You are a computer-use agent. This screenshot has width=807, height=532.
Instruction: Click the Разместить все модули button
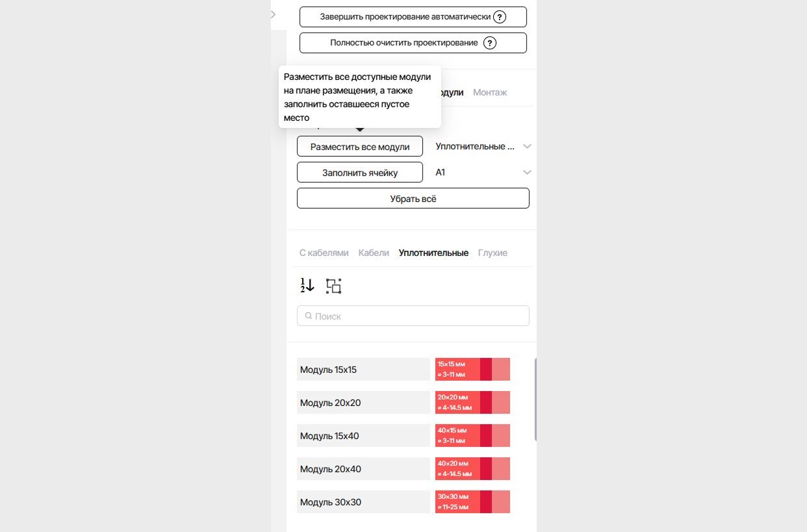tap(360, 147)
